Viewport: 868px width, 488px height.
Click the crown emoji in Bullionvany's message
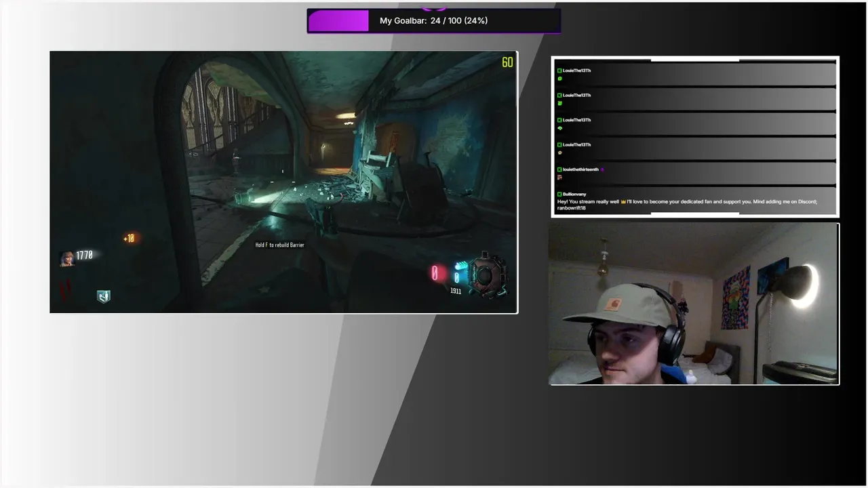point(623,201)
